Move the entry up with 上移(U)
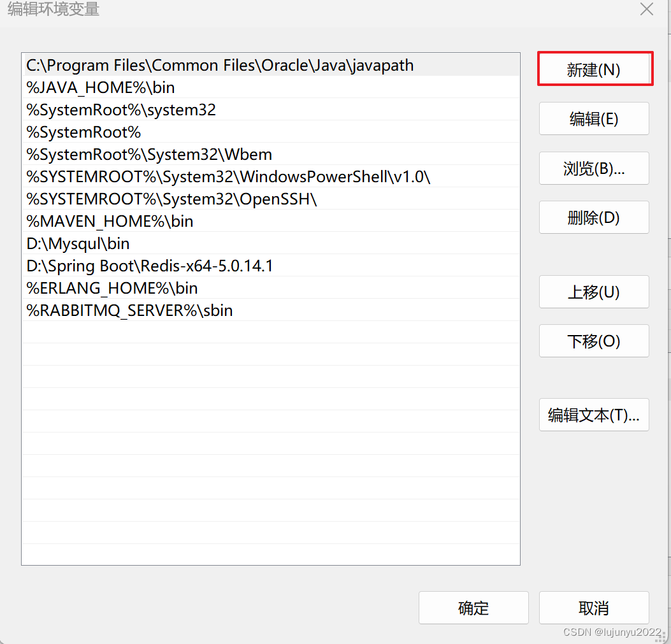Viewport: 671px width, 644px height. (x=594, y=292)
